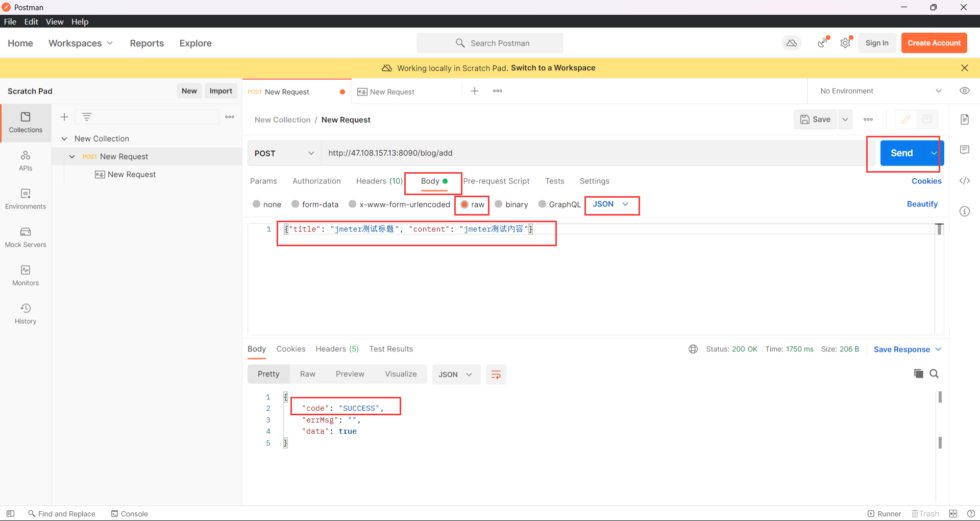Select the form-data body type radio
The image size is (980, 521).
tap(295, 204)
